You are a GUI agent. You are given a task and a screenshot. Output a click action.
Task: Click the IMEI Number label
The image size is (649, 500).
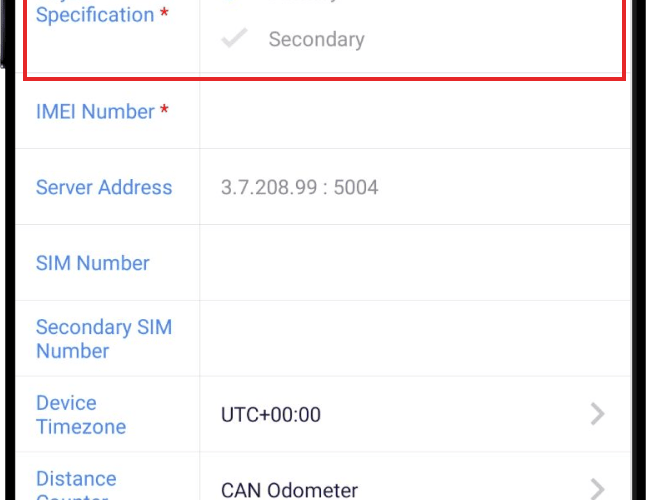95,112
